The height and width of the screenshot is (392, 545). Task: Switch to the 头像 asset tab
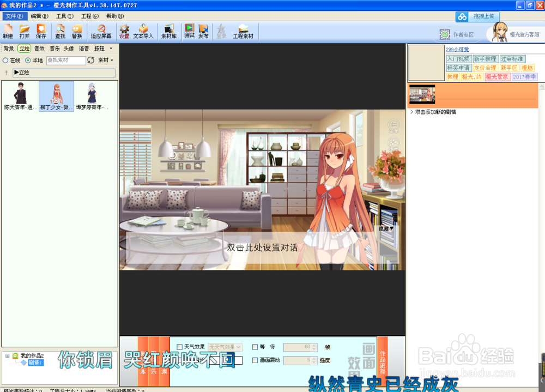[x=69, y=49]
